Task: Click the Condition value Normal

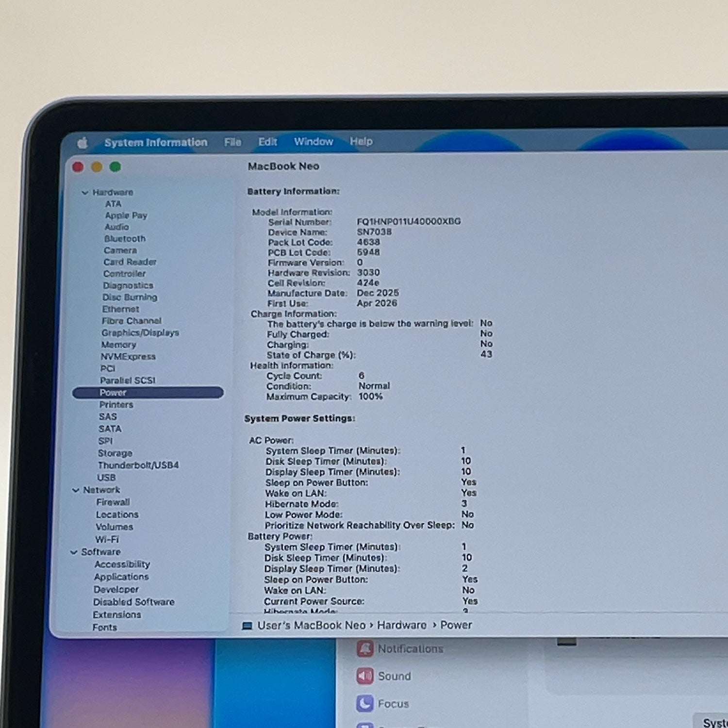Action: coord(374,386)
